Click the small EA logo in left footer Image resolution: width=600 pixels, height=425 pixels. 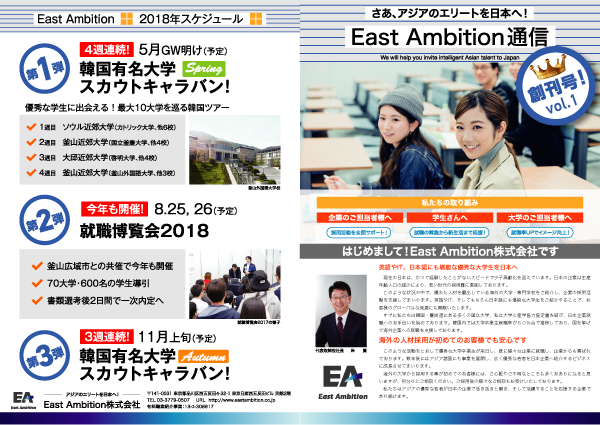click(23, 400)
